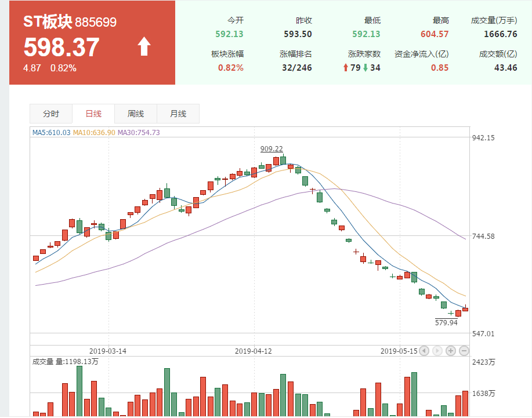Click the 昨收 value 593.50

pyautogui.click(x=298, y=34)
